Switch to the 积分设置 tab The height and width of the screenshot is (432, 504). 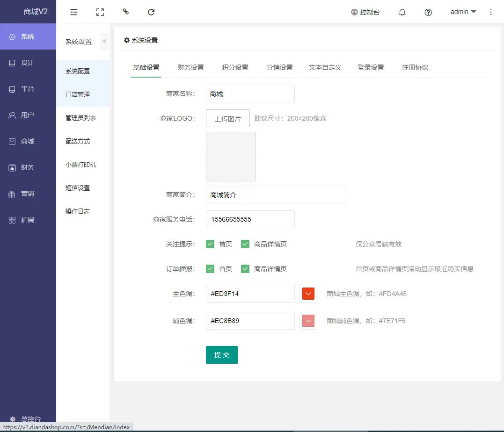[x=235, y=67]
